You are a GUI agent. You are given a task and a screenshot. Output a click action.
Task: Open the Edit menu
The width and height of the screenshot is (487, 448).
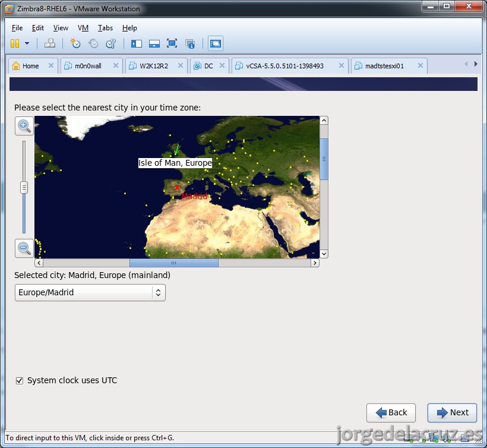38,28
